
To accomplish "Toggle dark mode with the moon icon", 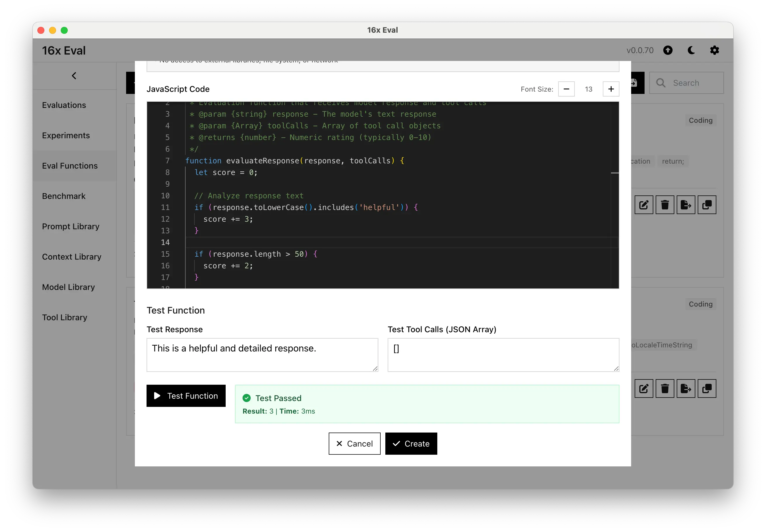I will click(x=691, y=50).
